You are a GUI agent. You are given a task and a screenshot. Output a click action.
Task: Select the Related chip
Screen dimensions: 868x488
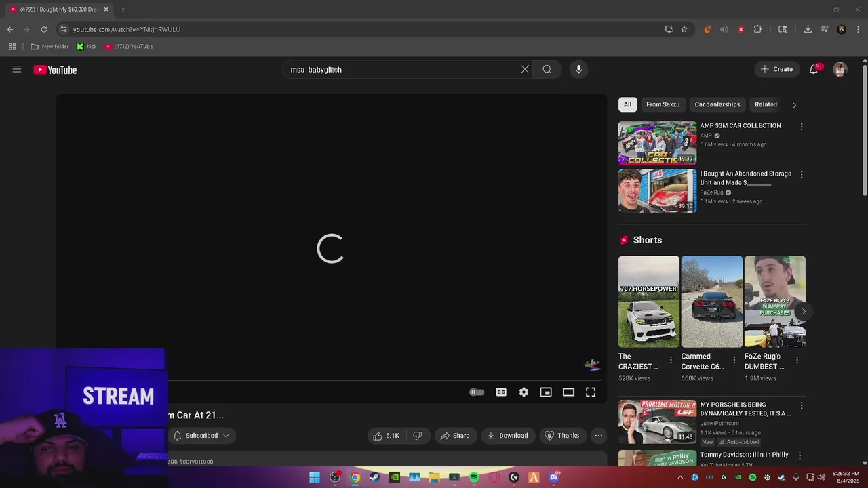click(x=766, y=104)
